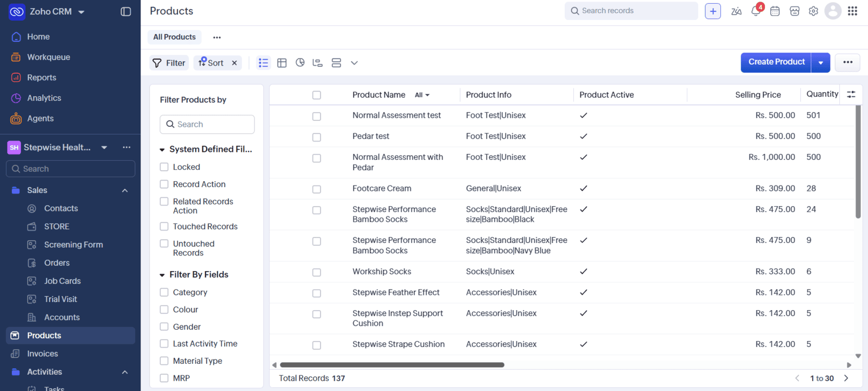Toggle the select-all checkbox in table header
This screenshot has height=391, width=868.
(317, 95)
